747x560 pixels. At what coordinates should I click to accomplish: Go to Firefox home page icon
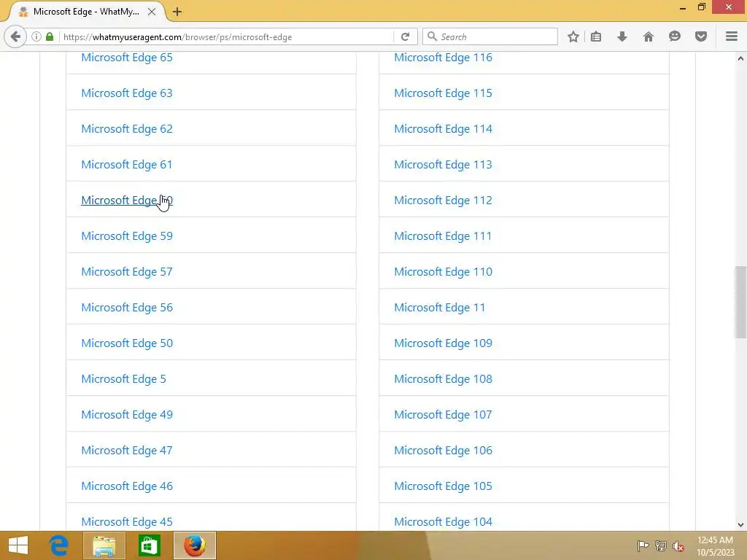(649, 36)
